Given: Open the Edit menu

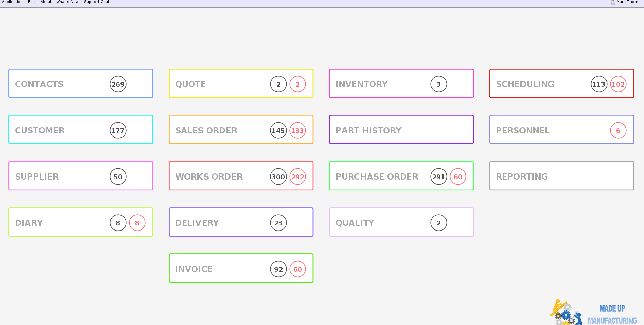Looking at the screenshot, I should tap(31, 2).
